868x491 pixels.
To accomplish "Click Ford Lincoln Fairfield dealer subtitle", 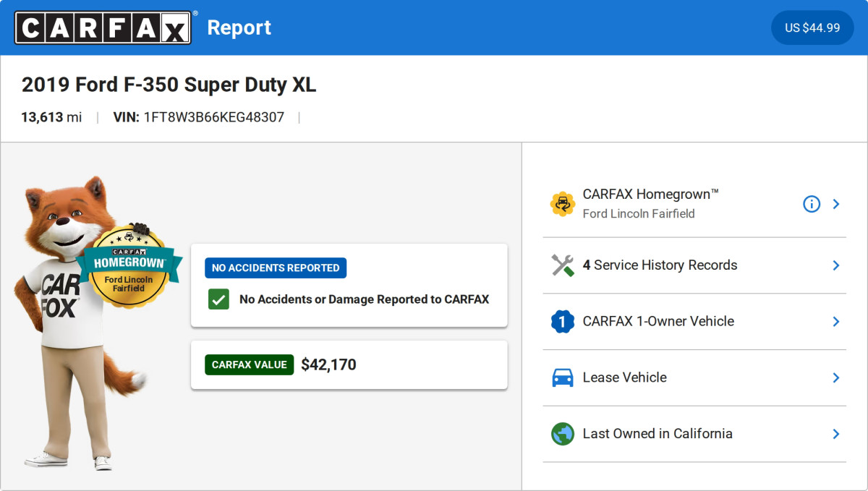I will click(x=639, y=214).
